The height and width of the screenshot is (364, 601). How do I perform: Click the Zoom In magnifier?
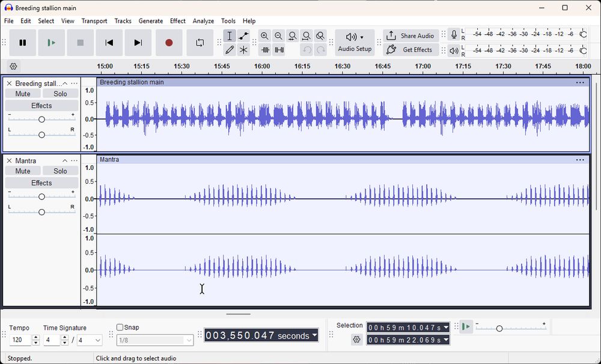(264, 36)
